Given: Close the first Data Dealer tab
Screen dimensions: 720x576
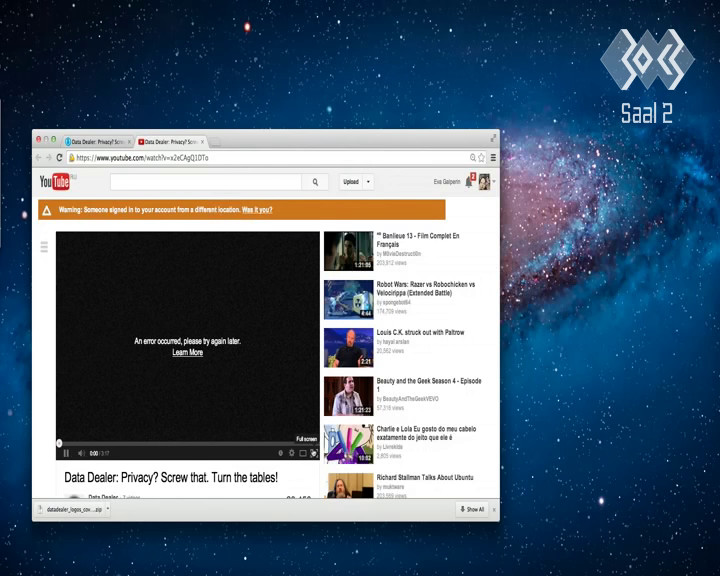Looking at the screenshot, I should pos(129,142).
